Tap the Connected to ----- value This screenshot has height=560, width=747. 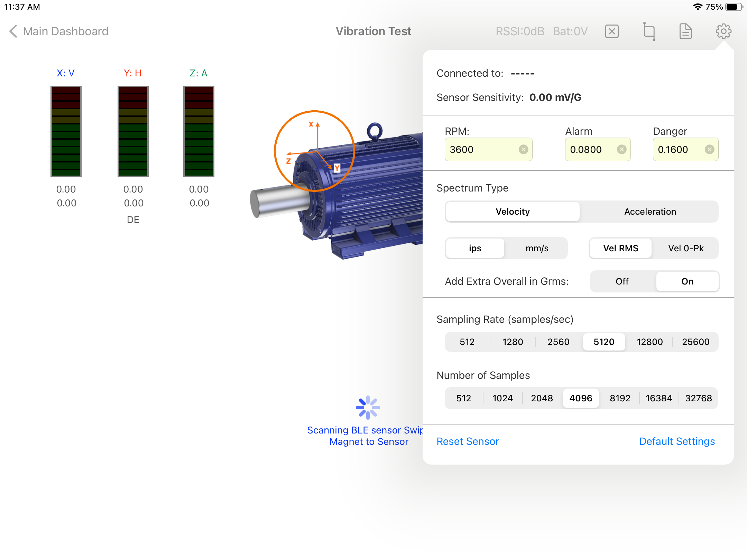tap(523, 73)
